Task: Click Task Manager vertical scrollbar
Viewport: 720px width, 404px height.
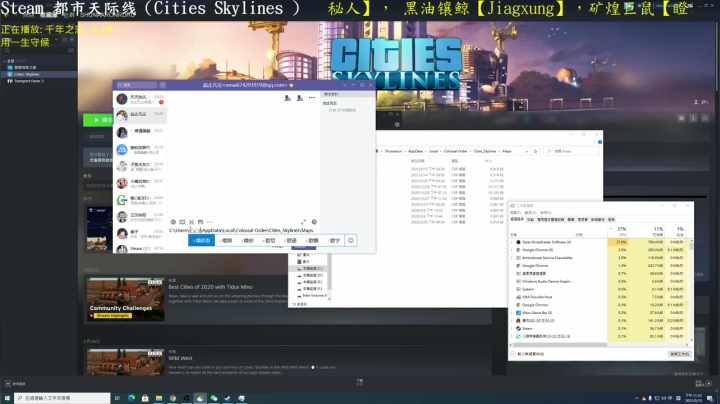Action: click(x=691, y=289)
